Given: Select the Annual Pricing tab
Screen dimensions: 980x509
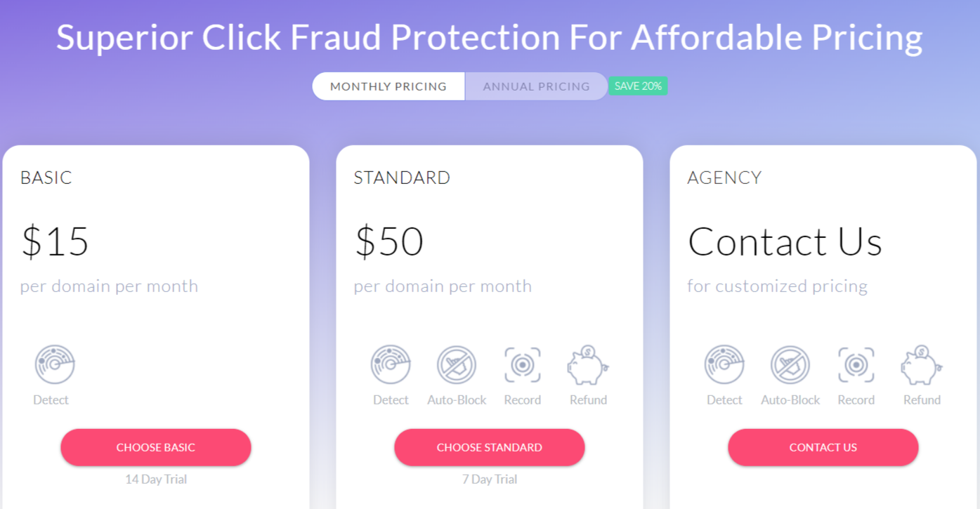Looking at the screenshot, I should [536, 86].
